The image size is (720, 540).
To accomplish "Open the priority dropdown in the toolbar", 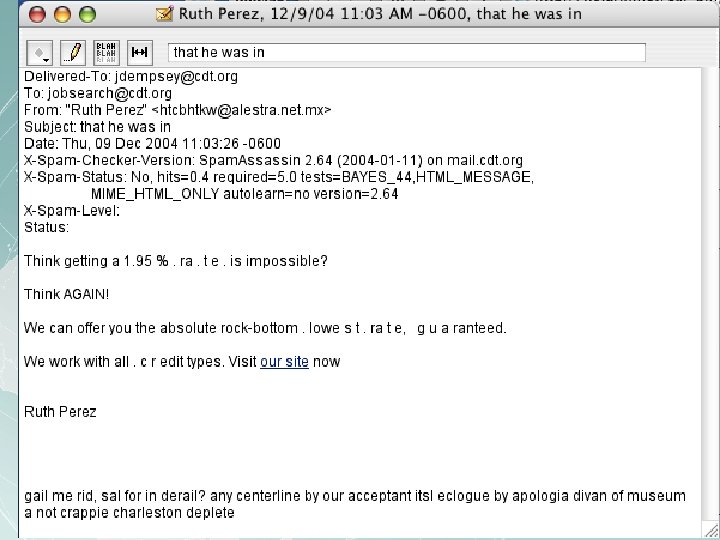I will [x=40, y=52].
